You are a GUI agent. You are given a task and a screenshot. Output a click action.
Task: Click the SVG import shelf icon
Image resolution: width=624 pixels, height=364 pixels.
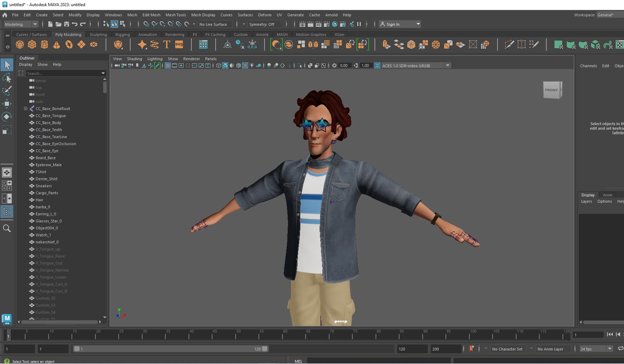179,44
